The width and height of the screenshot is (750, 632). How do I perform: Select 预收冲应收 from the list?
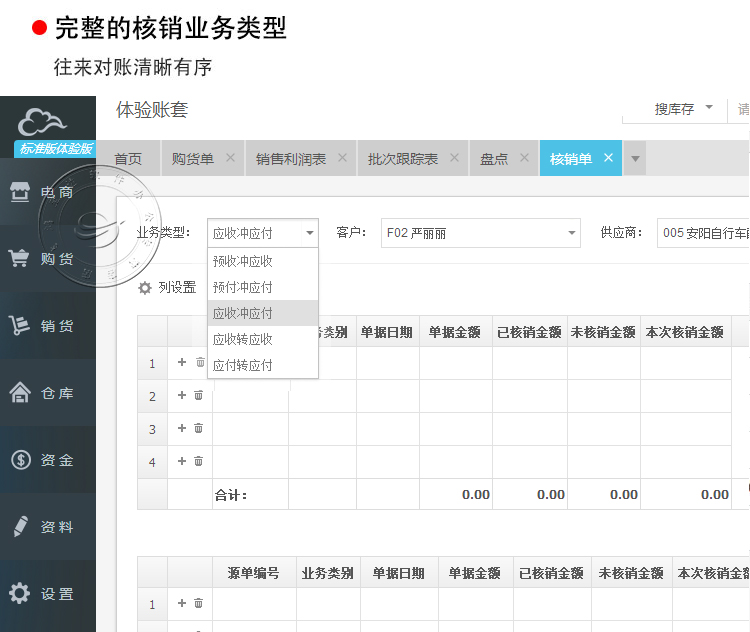click(243, 261)
